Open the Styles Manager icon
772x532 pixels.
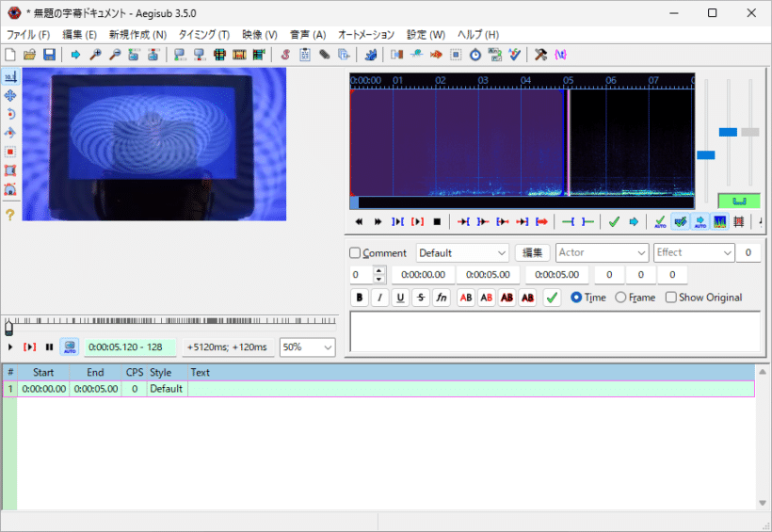tap(285, 55)
